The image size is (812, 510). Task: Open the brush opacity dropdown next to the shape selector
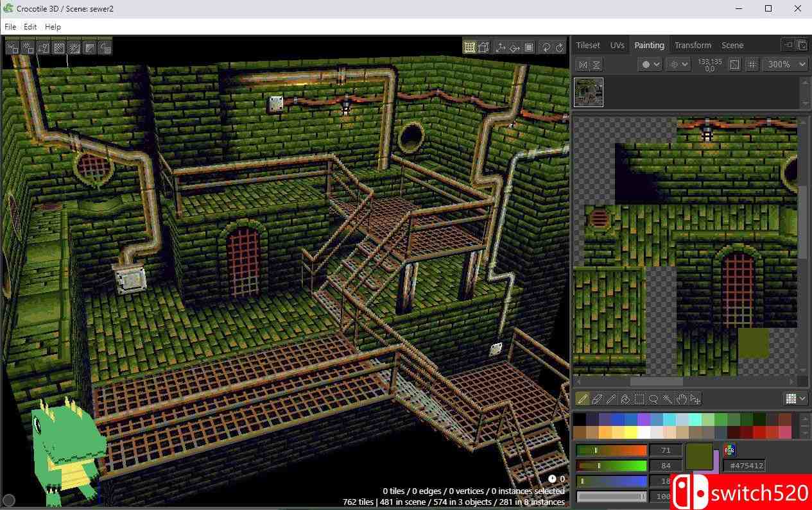678,64
